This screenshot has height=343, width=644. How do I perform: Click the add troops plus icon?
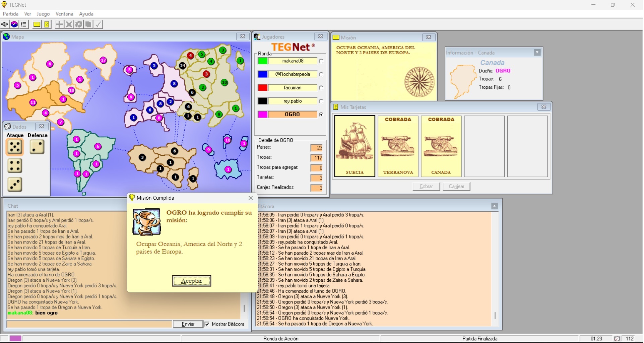[x=59, y=24]
